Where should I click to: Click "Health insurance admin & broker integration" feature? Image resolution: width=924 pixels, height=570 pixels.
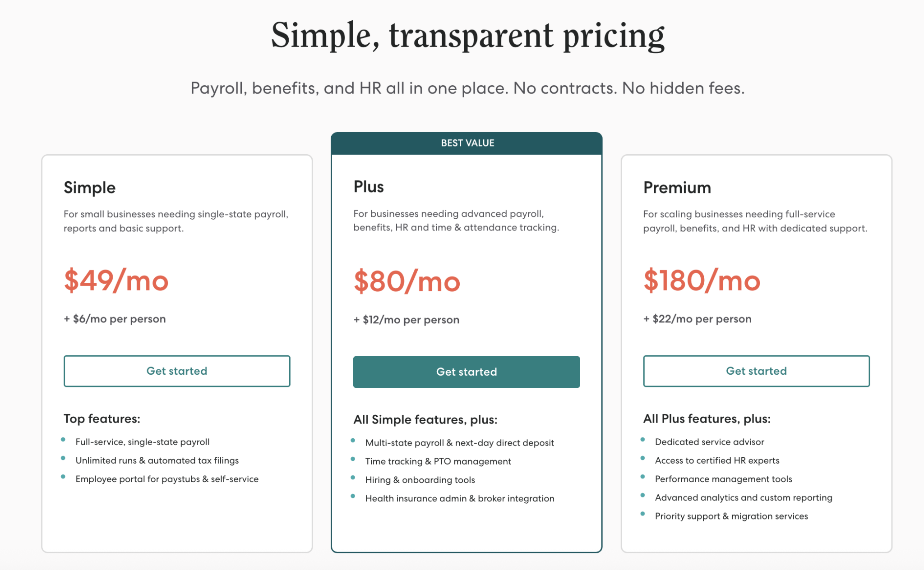[460, 498]
